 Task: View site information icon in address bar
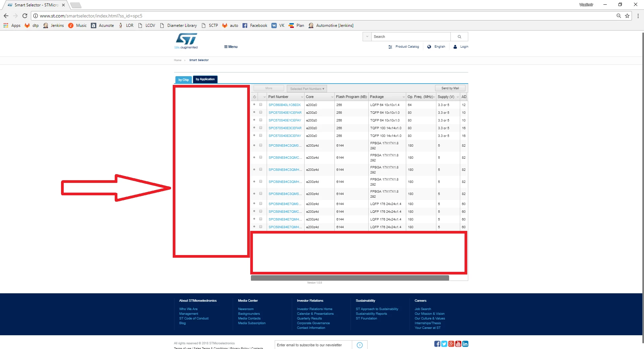36,16
